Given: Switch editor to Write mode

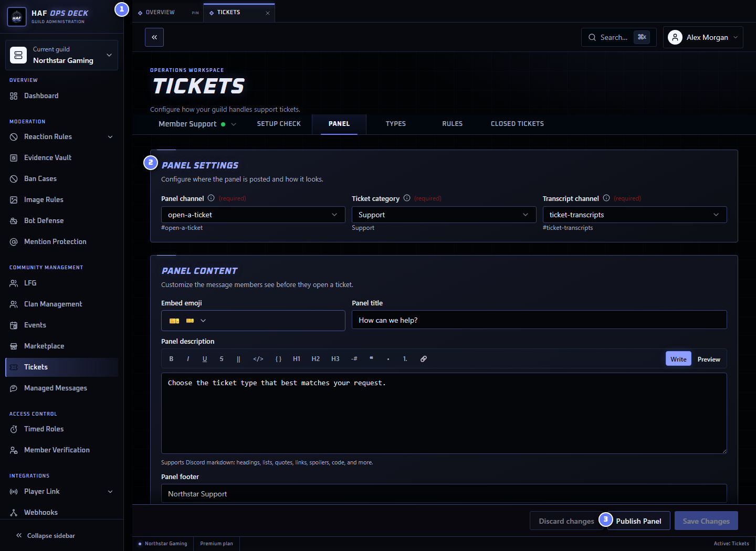Looking at the screenshot, I should click(678, 359).
